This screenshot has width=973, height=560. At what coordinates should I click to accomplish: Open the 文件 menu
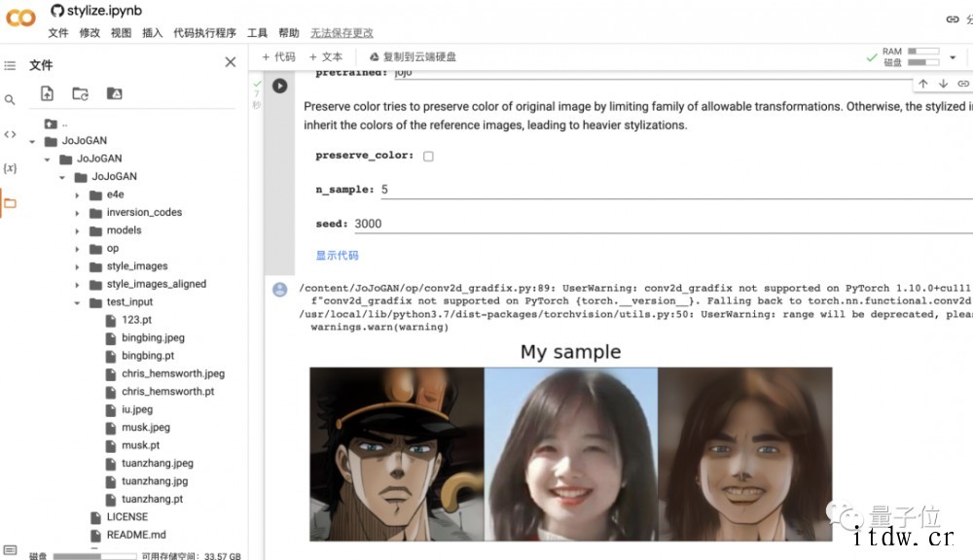[58, 33]
